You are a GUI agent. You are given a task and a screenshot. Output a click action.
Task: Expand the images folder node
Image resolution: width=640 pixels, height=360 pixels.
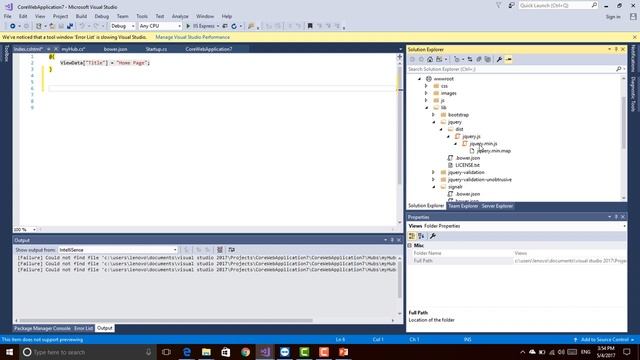point(427,93)
